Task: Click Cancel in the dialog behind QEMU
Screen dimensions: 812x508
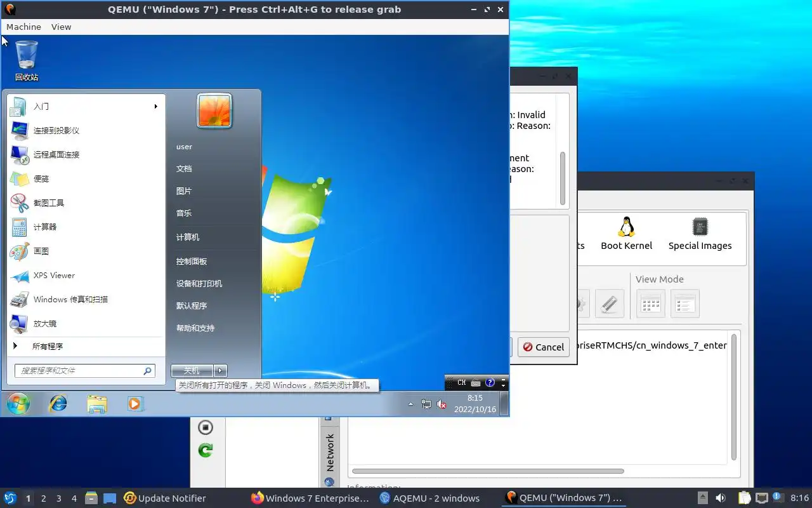Action: [543, 347]
